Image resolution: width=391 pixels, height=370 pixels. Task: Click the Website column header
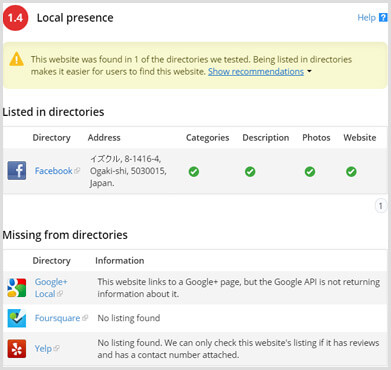tap(360, 138)
